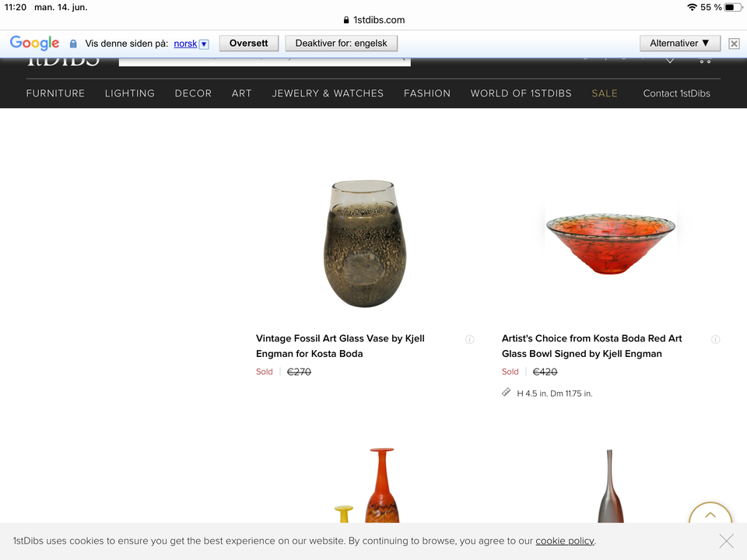Click Deaktiver for: engelsk button
Image resolution: width=747 pixels, height=560 pixels.
pos(341,44)
